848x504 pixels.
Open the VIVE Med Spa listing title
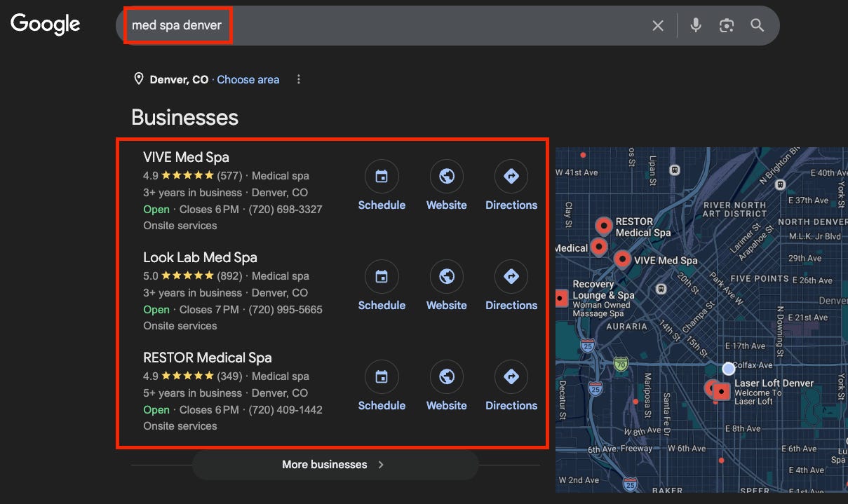[186, 157]
